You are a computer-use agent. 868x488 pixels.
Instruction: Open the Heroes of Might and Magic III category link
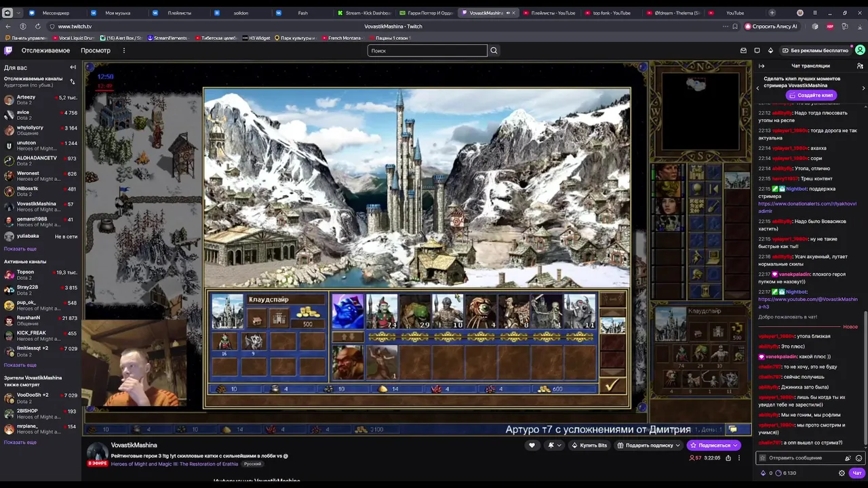click(x=176, y=464)
